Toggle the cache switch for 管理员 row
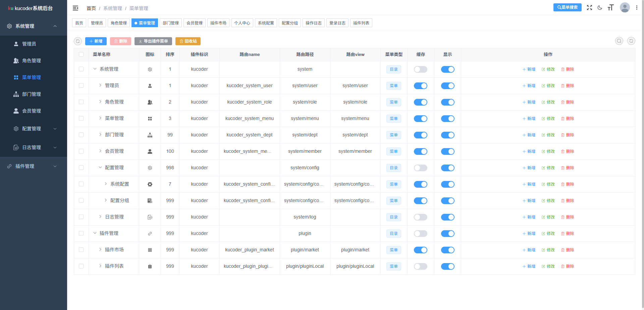Image resolution: width=644 pixels, height=310 pixels. 420,86
